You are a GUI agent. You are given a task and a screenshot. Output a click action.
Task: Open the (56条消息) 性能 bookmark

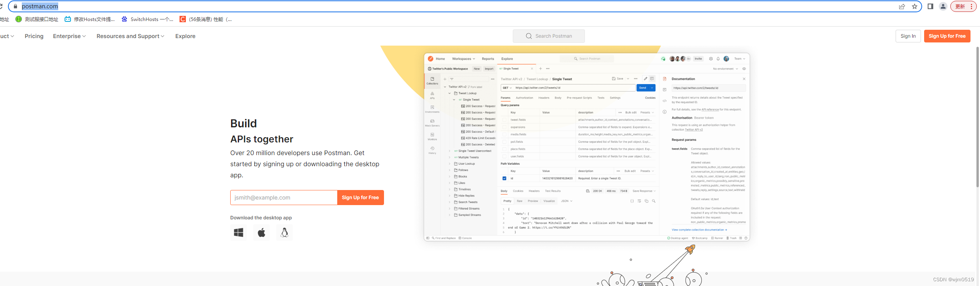tap(206, 19)
